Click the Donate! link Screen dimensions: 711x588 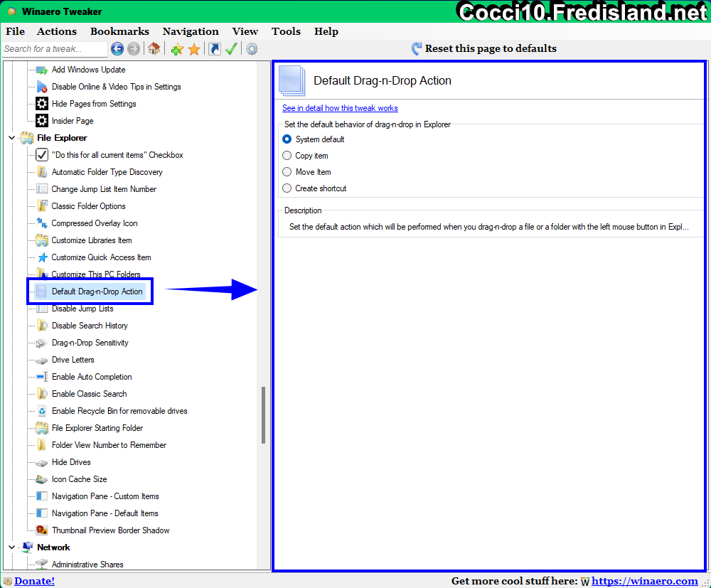tap(34, 581)
